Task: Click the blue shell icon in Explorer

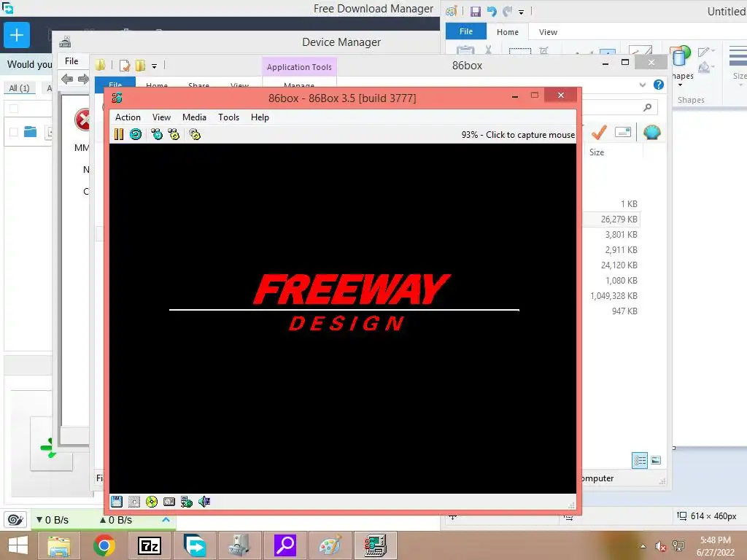Action: tap(651, 133)
